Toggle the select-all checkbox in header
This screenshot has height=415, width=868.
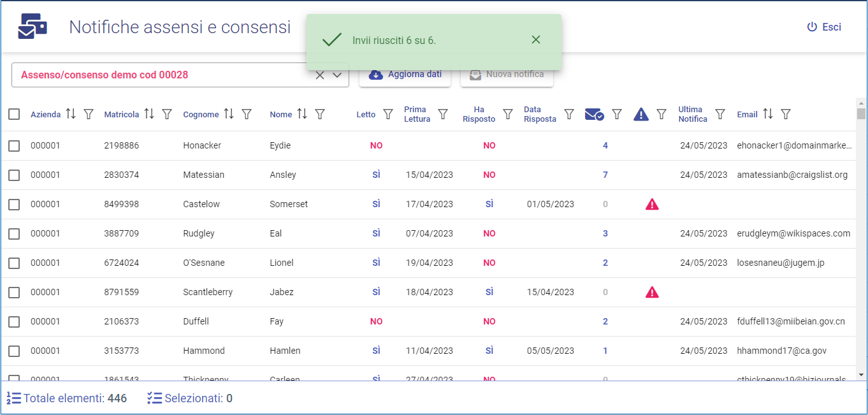tap(14, 114)
